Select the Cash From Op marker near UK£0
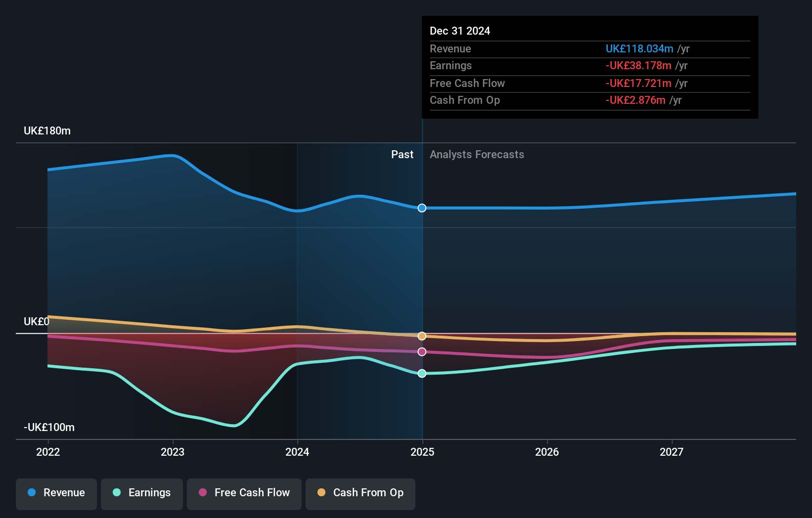This screenshot has height=518, width=812. (x=422, y=336)
